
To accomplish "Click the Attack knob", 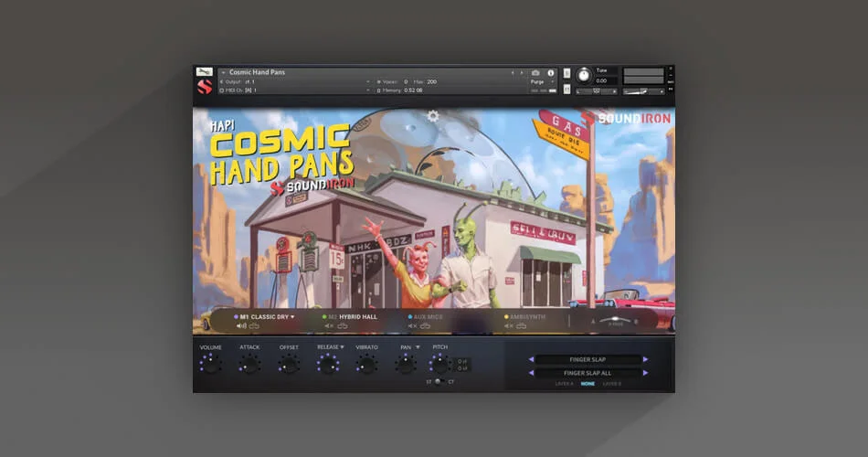I will tap(249, 365).
